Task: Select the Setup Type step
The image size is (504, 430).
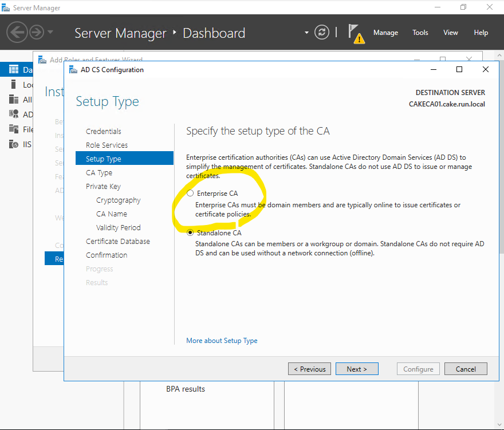Action: (x=124, y=159)
